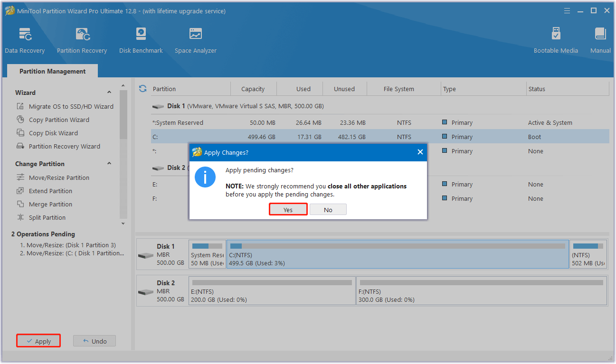Viewport: 616px width, 364px height.
Task: Select the 502 MB NTFS block in disk map
Action: (588, 254)
